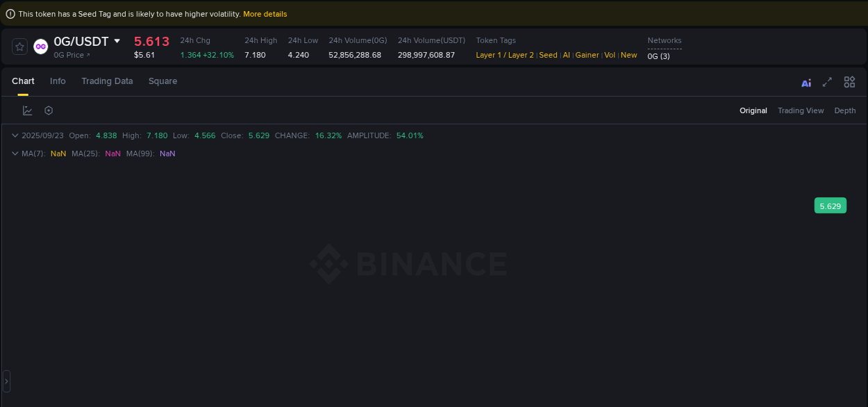Collapse the 2025/09/23 OHLC data row
868x407 pixels.
[15, 135]
